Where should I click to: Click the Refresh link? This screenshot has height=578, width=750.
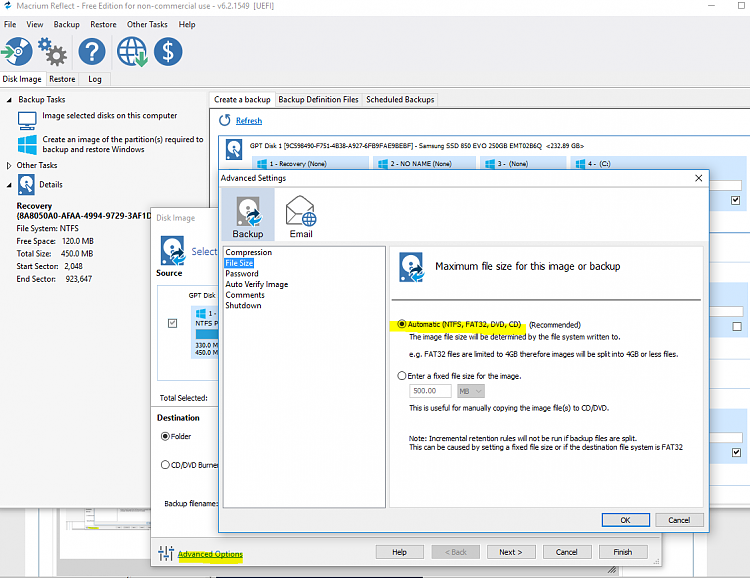coord(249,121)
